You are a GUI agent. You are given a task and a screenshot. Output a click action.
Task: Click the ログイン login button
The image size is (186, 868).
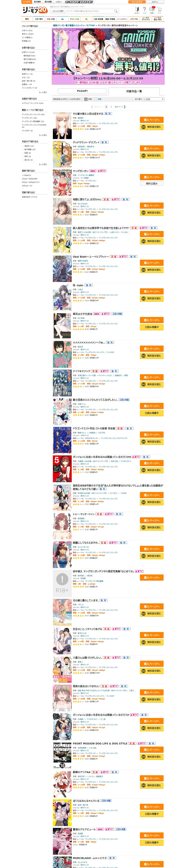pos(155,2)
